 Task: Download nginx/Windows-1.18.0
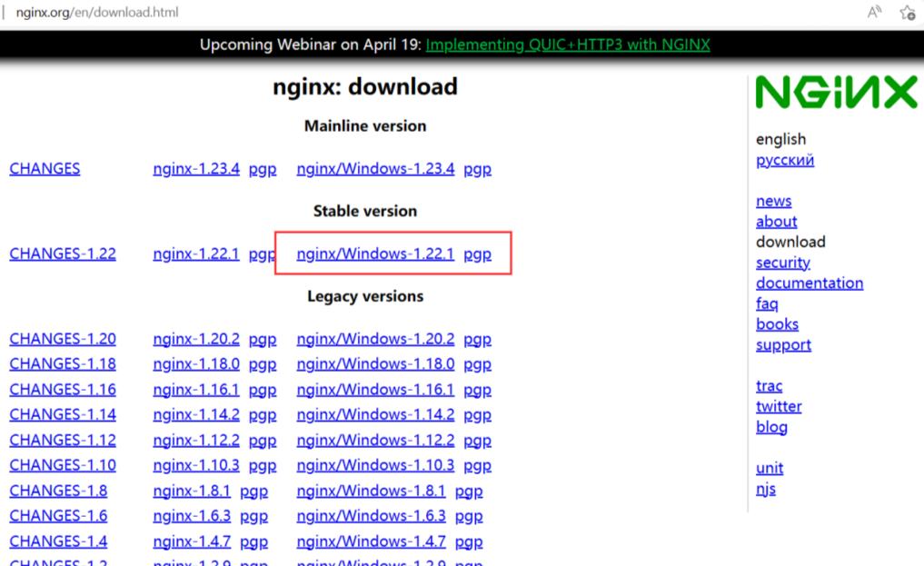(375, 364)
